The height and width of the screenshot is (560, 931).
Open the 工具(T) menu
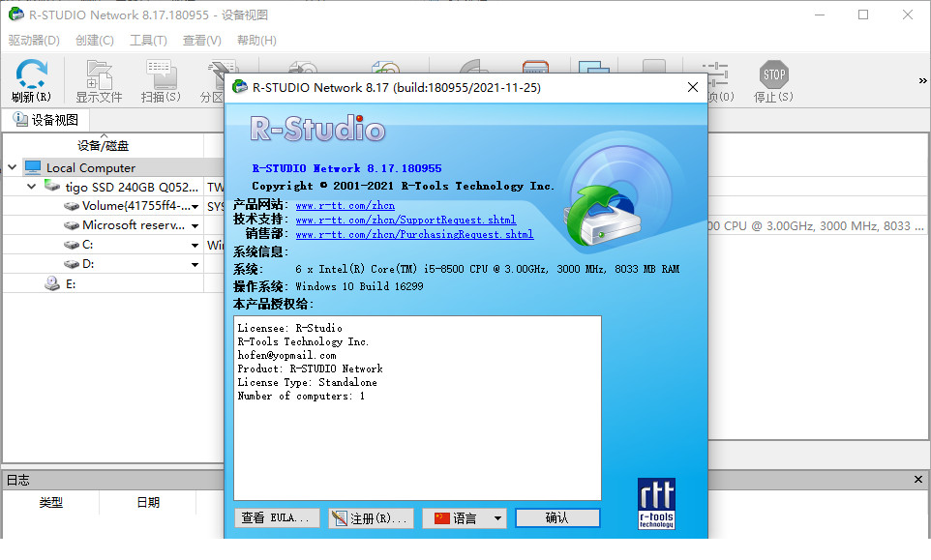click(148, 41)
